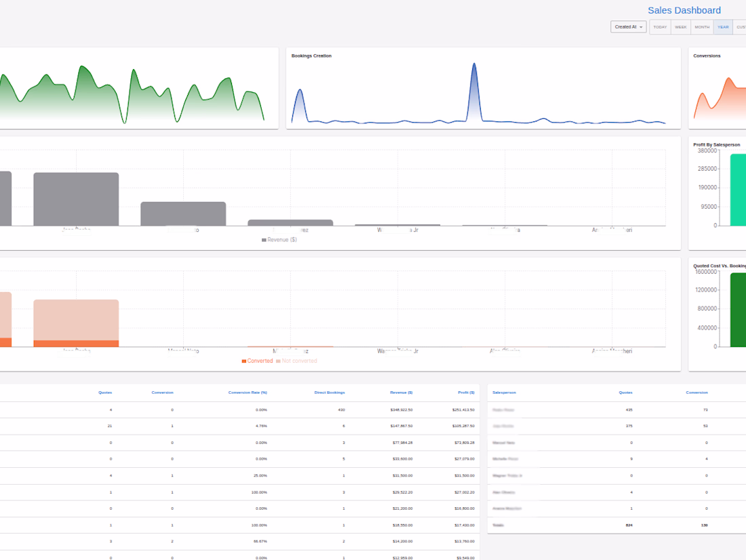Click the $29,522.20 revenue cell
The image size is (746, 560).
click(402, 492)
